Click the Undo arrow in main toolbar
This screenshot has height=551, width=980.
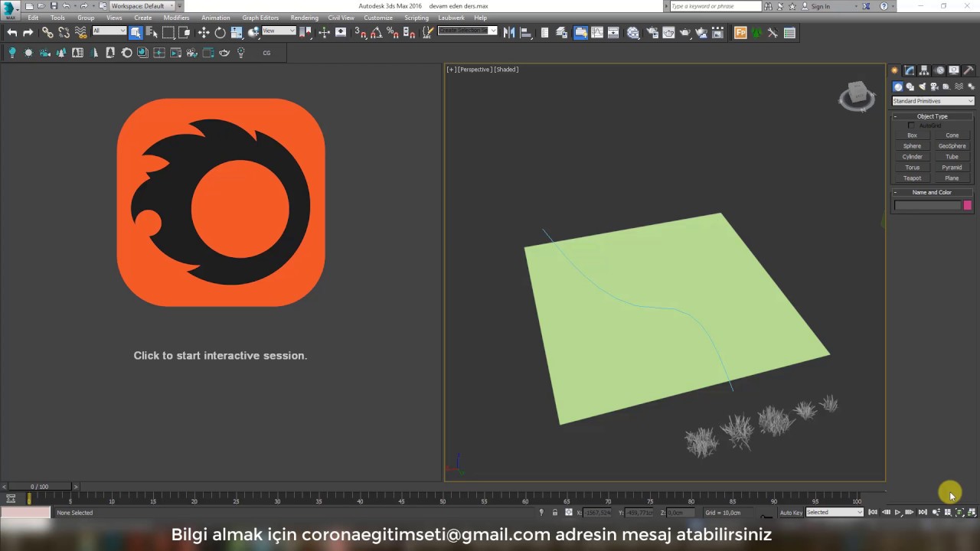(11, 33)
